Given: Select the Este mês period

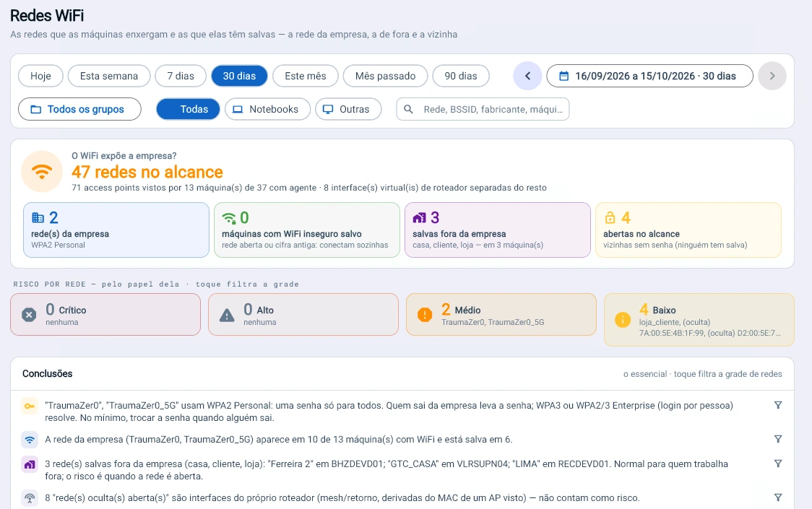Looking at the screenshot, I should pyautogui.click(x=306, y=76).
